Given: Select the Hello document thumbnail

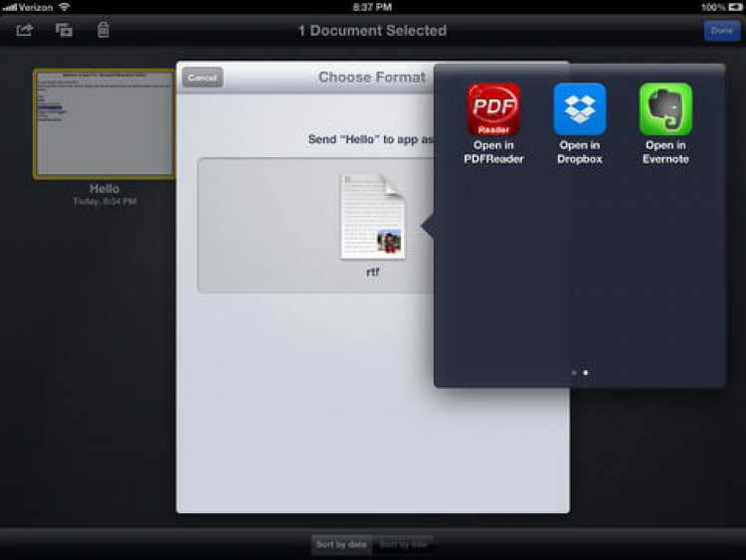Looking at the screenshot, I should [x=103, y=124].
